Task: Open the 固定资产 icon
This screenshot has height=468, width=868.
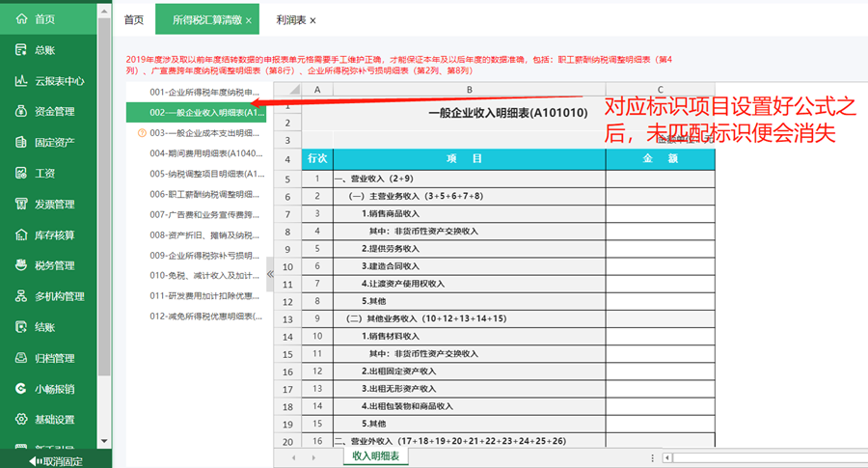Action: (x=21, y=143)
